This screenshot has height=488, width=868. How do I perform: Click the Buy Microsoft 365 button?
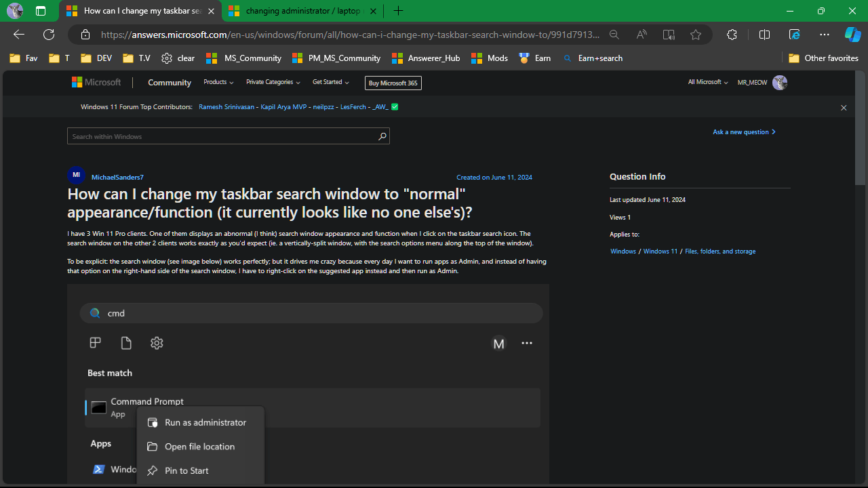click(x=393, y=83)
